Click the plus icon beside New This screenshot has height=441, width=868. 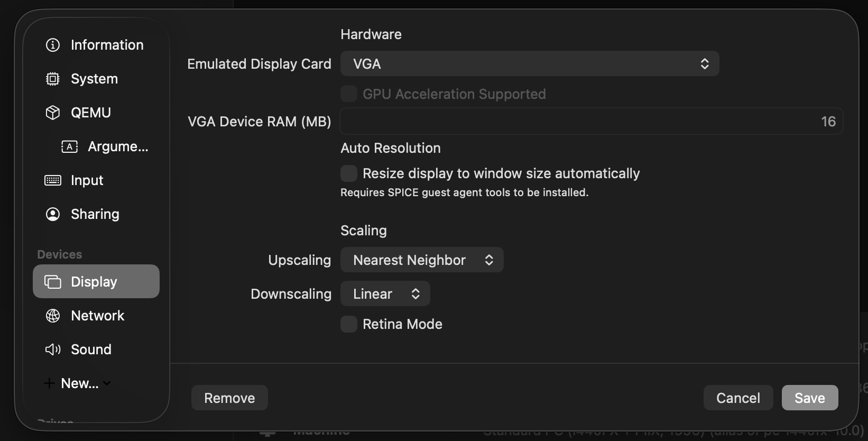[49, 383]
